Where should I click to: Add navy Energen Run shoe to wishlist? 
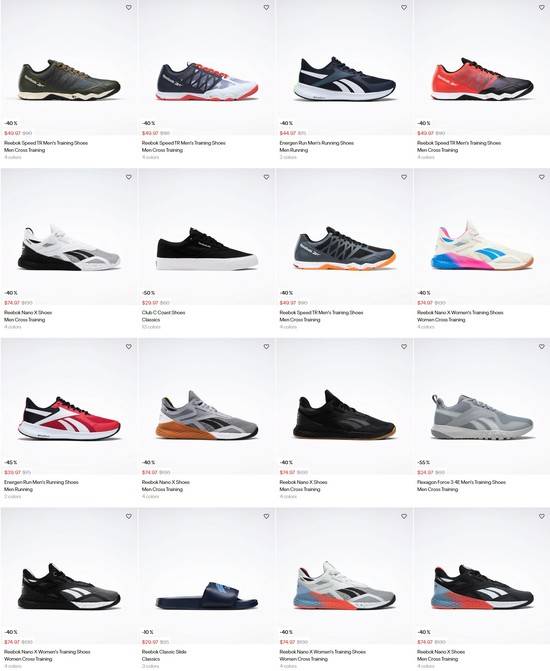[404, 7]
